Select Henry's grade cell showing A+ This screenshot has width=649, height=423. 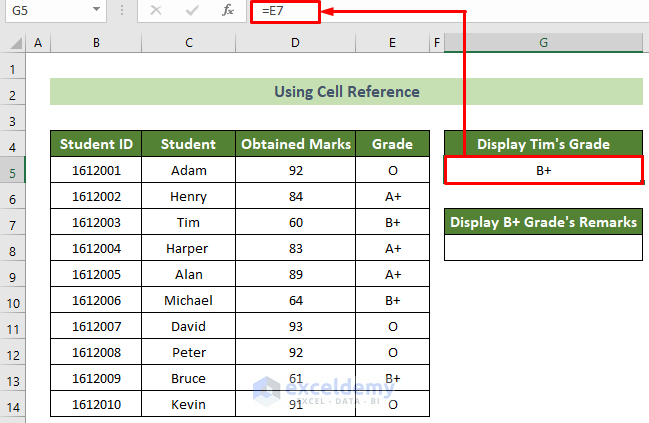392,196
